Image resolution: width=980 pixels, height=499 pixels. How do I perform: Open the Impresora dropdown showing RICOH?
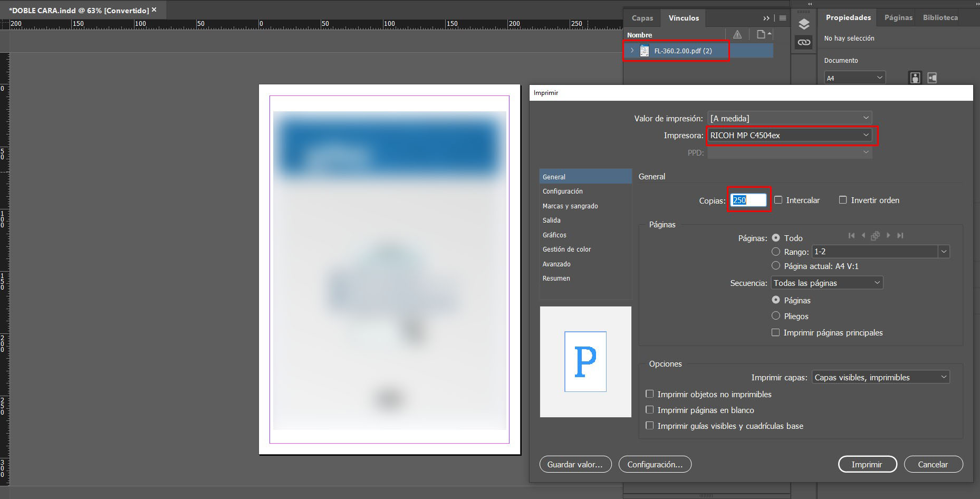tap(790, 136)
